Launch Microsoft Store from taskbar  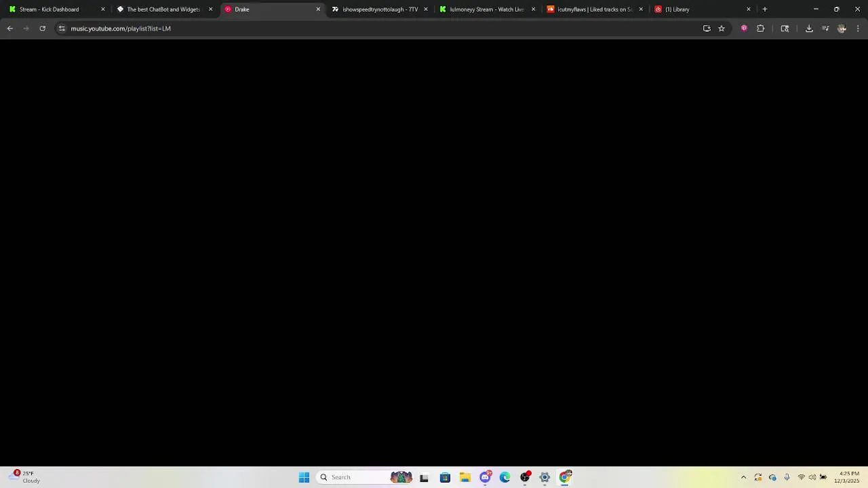tap(445, 477)
